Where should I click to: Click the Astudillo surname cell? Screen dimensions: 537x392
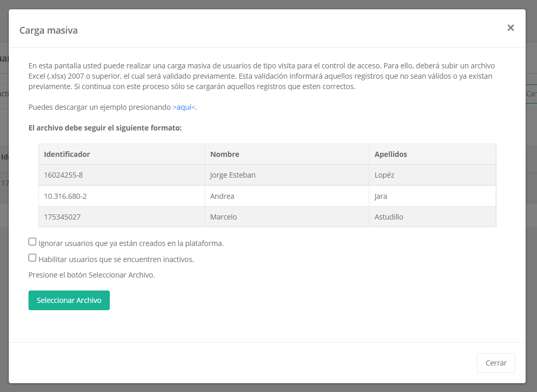click(x=388, y=217)
